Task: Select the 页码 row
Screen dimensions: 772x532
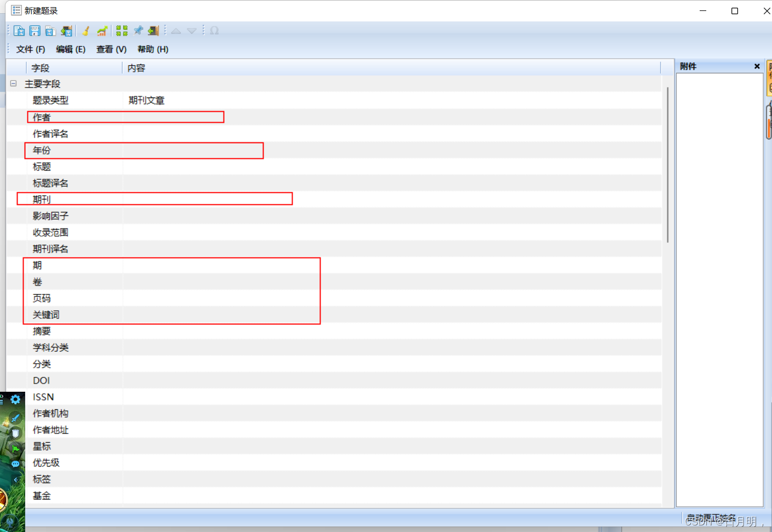Action: click(334, 298)
